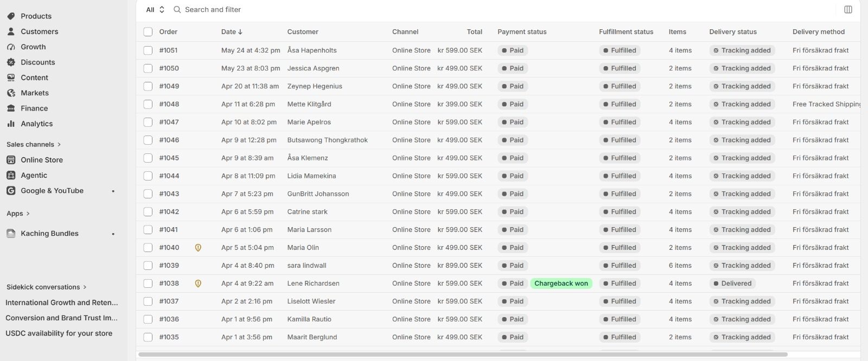Click the Fulfillment status column header
Screen dimensions: 868x361
click(626, 32)
